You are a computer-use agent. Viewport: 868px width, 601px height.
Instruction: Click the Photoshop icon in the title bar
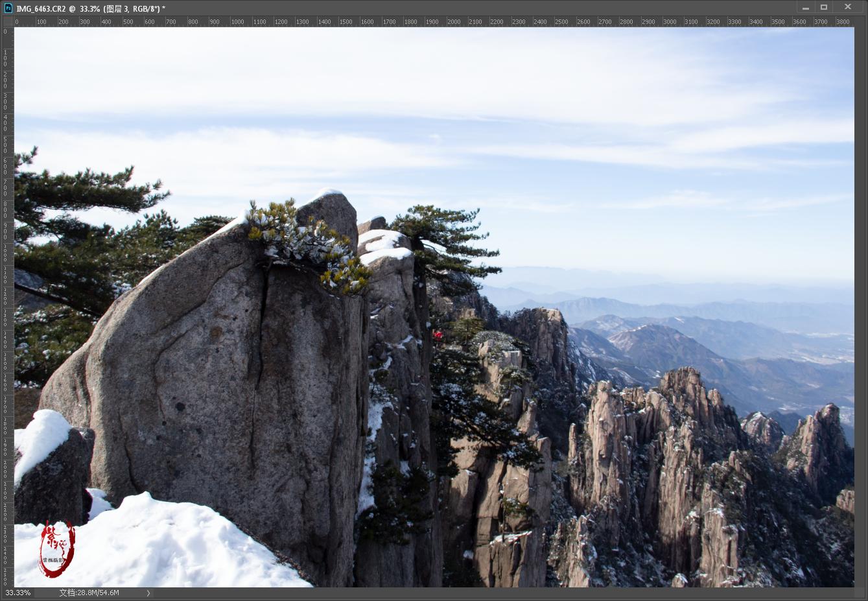tap(8, 8)
